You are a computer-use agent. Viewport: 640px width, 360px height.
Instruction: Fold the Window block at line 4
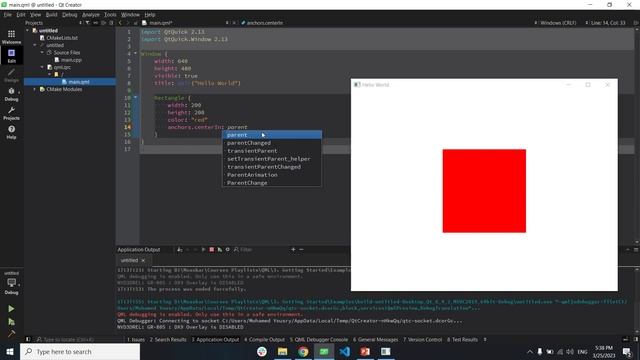coord(136,53)
